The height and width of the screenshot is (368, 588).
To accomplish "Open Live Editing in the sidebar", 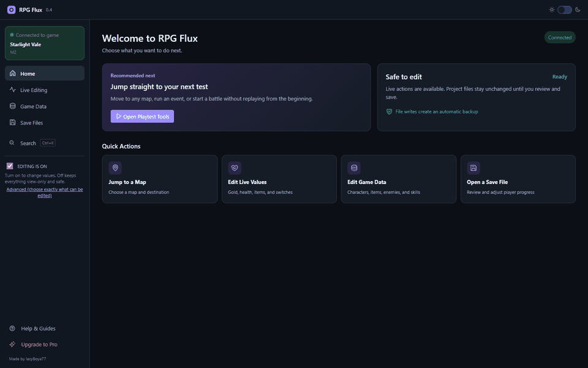I will pos(45,90).
